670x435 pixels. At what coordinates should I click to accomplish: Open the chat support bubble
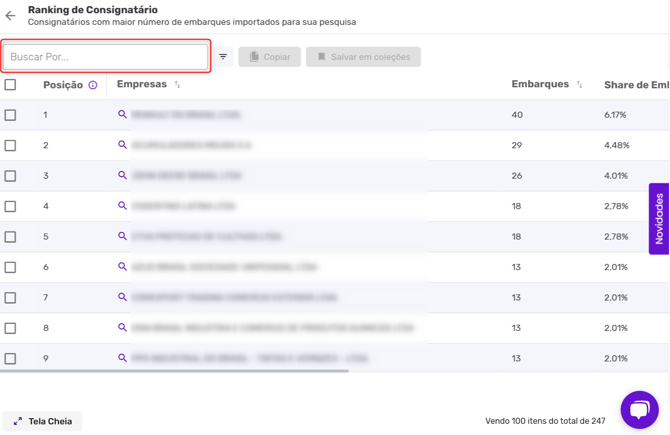pyautogui.click(x=639, y=409)
